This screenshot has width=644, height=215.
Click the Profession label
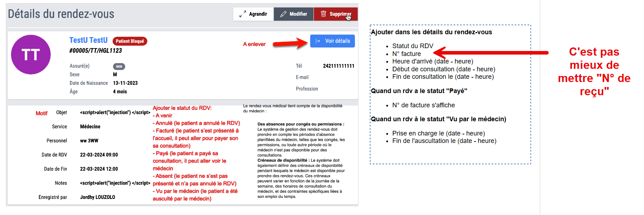pos(307,89)
